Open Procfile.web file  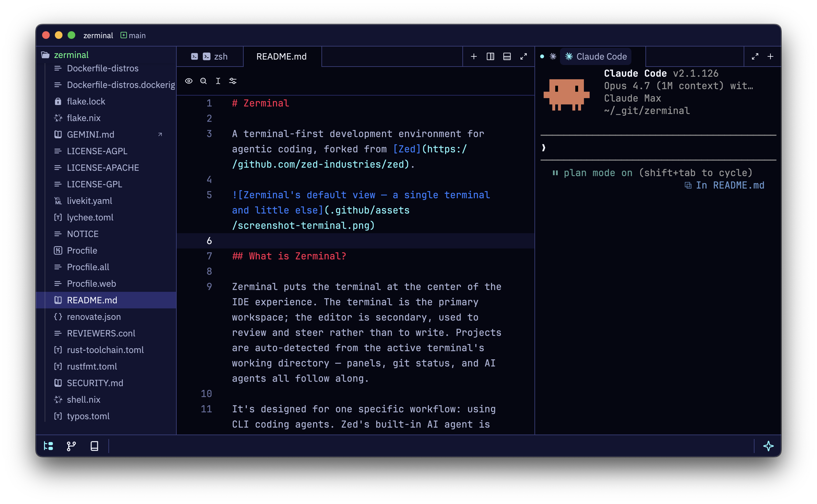click(x=106, y=284)
